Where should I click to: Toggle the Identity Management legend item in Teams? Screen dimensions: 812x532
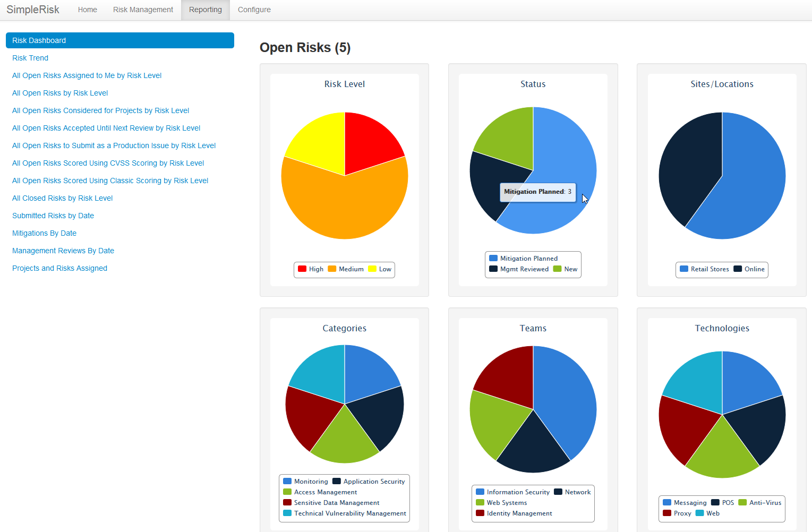[514, 513]
